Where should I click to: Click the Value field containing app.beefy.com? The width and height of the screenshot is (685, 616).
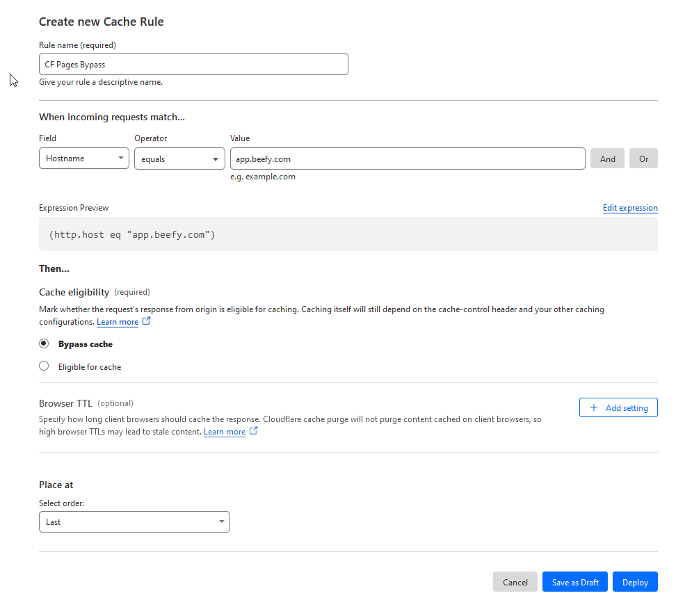[x=408, y=158]
